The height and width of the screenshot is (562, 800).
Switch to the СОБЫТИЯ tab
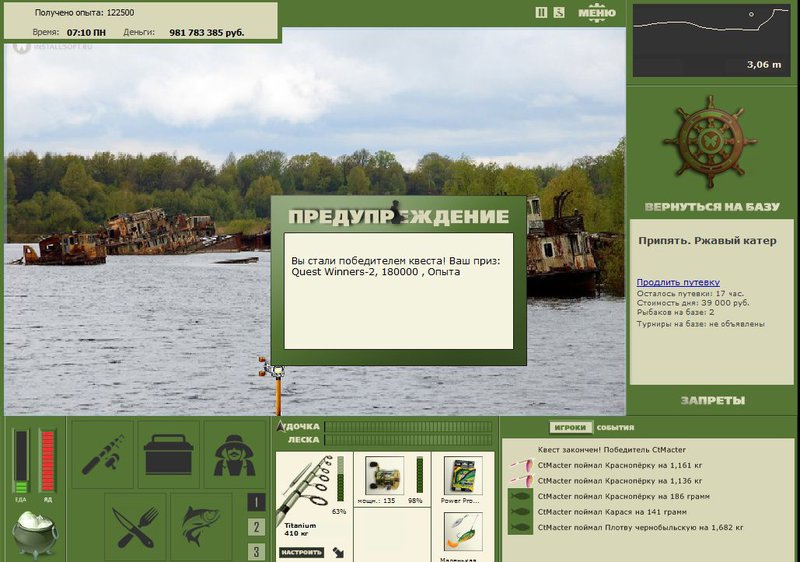tap(615, 427)
